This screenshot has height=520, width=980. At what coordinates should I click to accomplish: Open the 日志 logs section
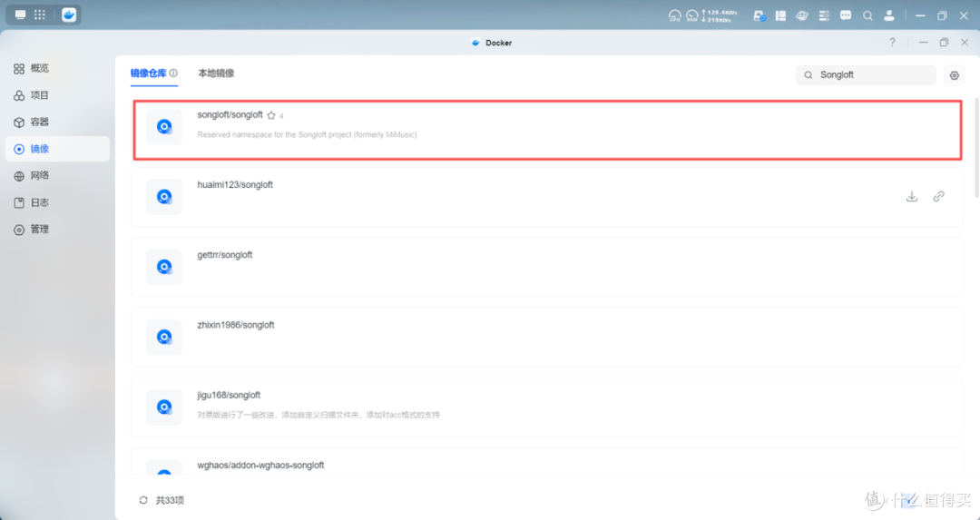31,202
